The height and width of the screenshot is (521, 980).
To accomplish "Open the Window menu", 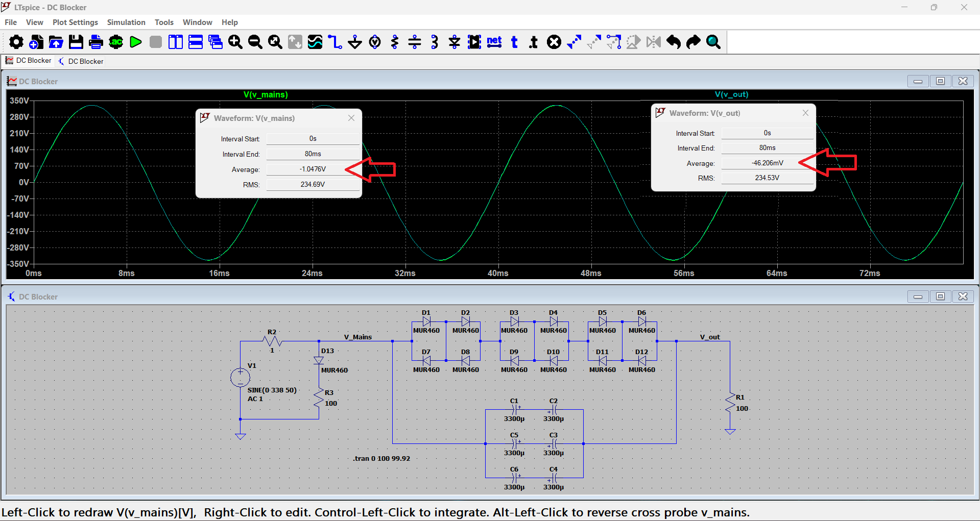I will tap(197, 22).
